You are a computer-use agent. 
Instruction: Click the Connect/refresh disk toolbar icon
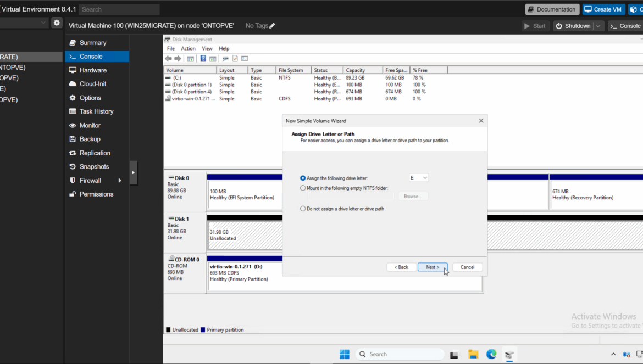pyautogui.click(x=225, y=59)
